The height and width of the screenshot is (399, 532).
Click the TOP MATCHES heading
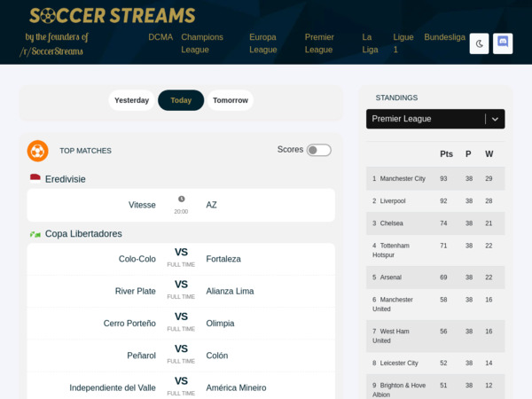coord(85,151)
